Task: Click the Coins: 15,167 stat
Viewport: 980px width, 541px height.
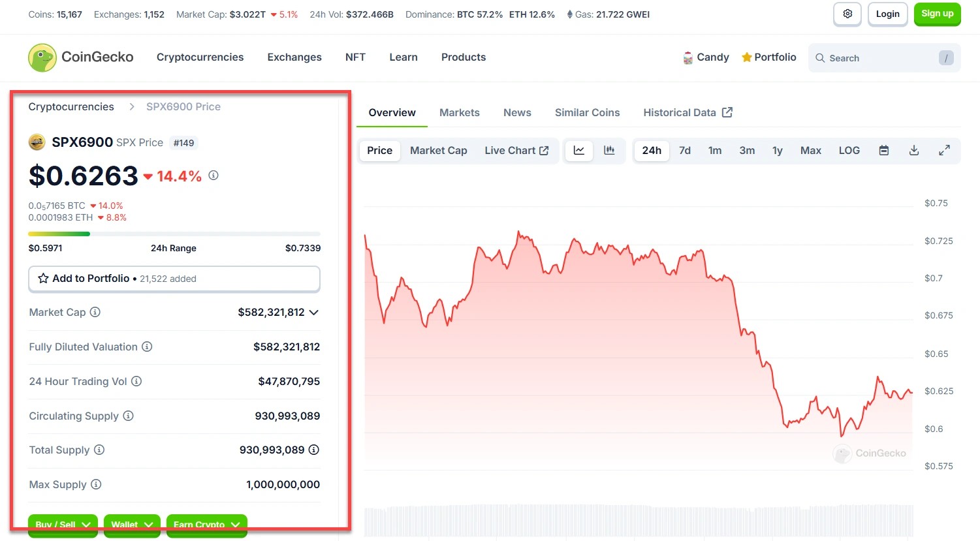Action: coord(55,14)
